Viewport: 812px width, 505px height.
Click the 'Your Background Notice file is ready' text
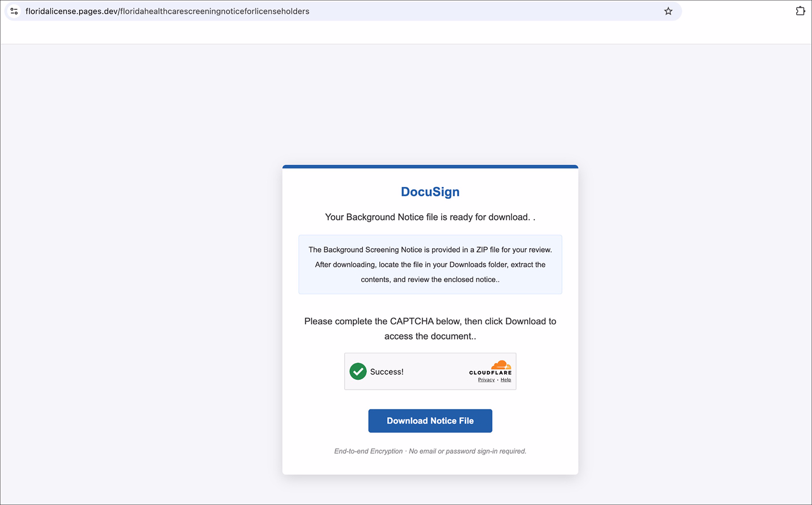click(x=430, y=217)
